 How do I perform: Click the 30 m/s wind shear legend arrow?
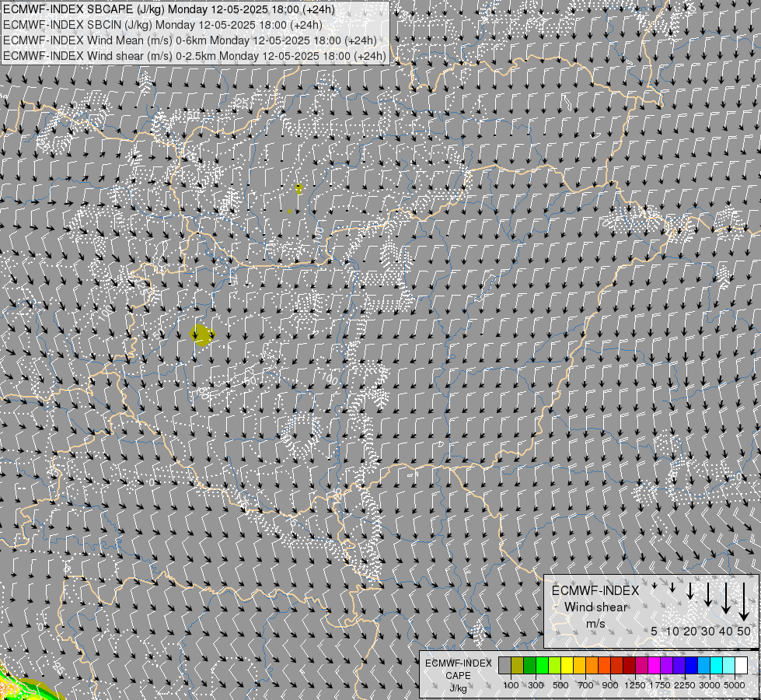[x=708, y=594]
